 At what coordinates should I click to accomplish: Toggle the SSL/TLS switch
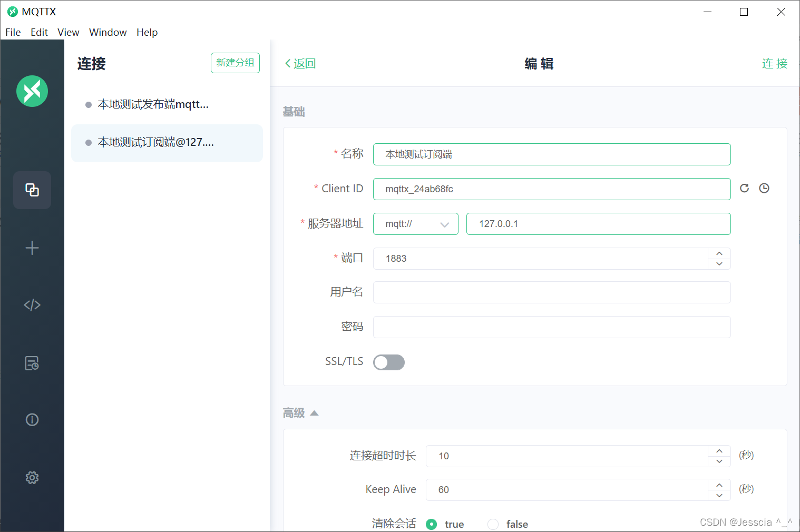(389, 362)
